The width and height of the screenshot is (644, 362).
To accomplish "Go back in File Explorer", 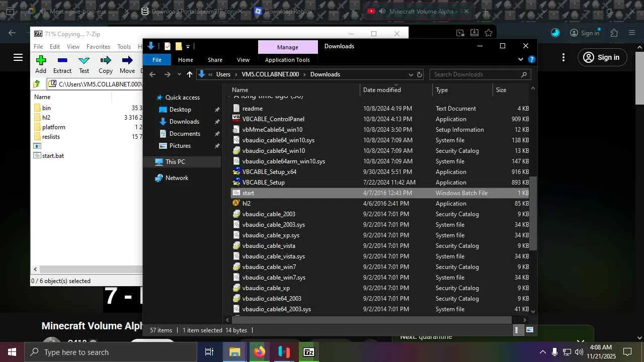I will pyautogui.click(x=152, y=74).
